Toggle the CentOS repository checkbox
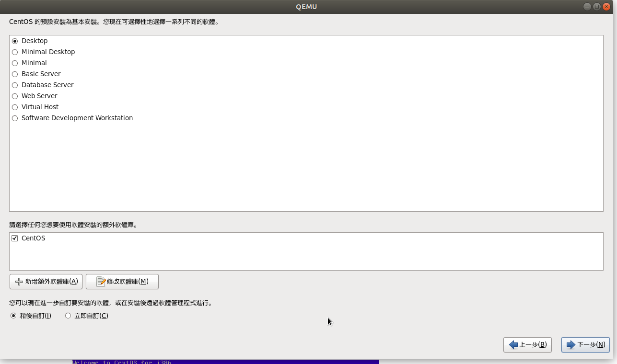The height and width of the screenshot is (364, 617). point(15,238)
